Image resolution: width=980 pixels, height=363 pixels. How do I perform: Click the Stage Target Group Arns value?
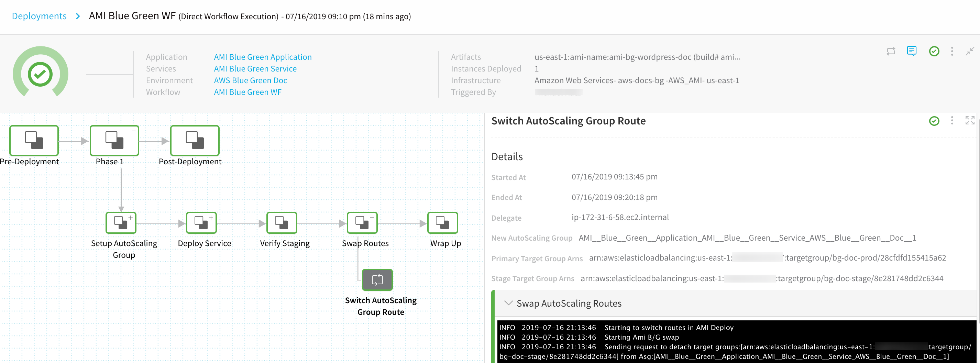pos(762,278)
